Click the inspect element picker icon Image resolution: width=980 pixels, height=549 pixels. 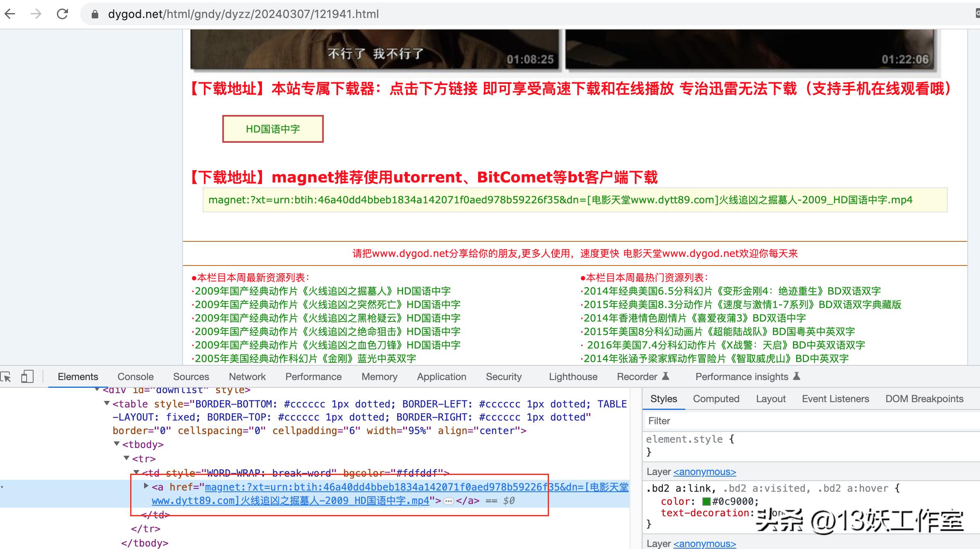tap(5, 377)
